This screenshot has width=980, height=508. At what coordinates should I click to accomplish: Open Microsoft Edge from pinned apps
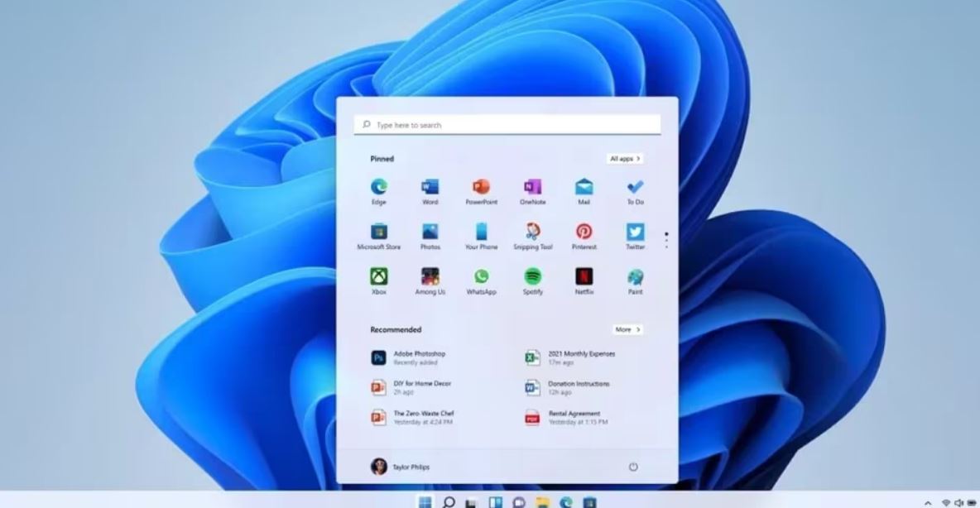tap(378, 188)
